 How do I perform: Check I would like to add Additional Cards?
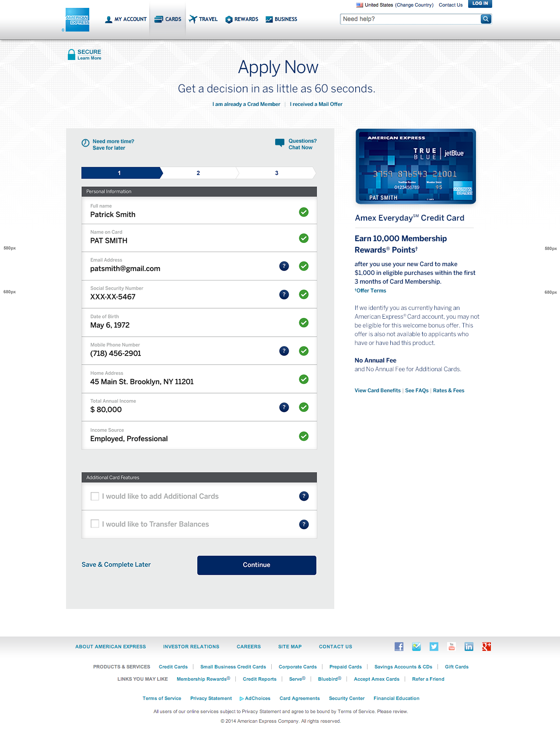(x=94, y=496)
